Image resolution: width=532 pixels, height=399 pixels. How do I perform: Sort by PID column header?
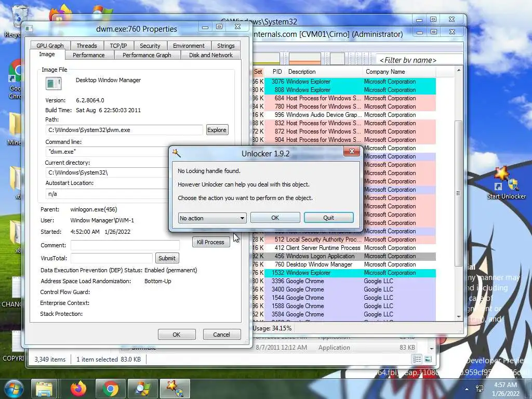point(277,72)
